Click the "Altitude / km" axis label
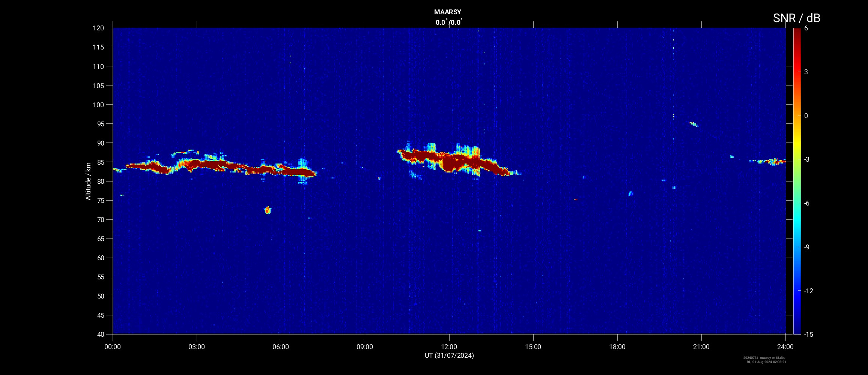 coord(88,181)
